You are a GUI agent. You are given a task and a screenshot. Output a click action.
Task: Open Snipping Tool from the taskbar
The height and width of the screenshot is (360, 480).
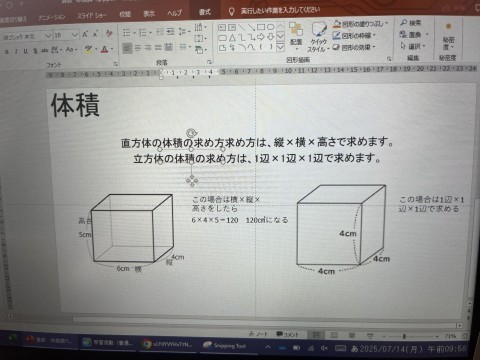224,346
